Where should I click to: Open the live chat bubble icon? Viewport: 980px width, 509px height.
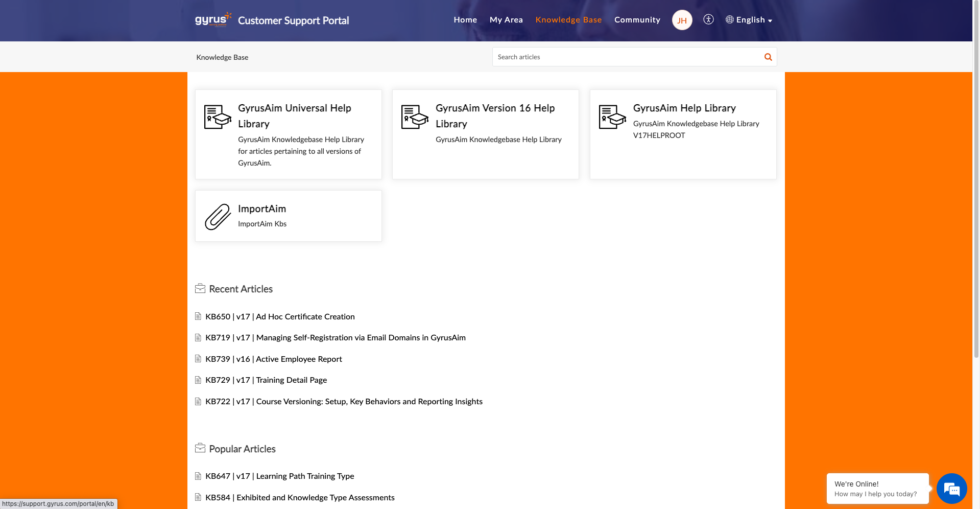click(x=951, y=489)
